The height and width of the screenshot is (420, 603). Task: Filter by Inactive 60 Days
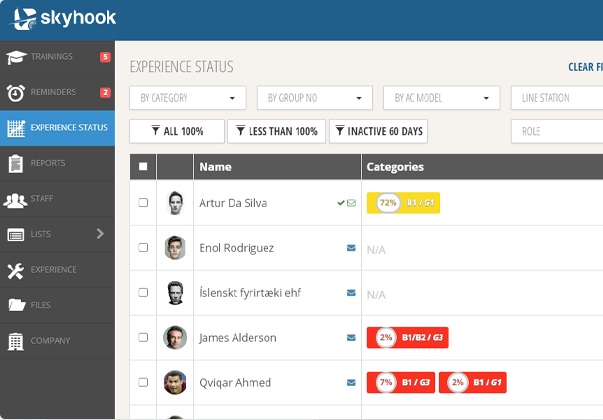coord(379,132)
